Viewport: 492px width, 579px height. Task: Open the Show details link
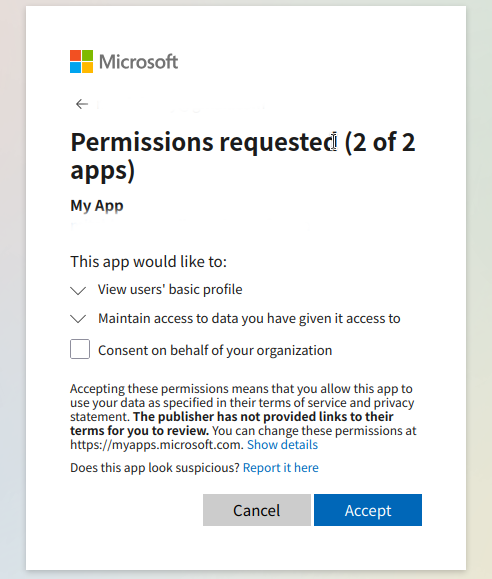tap(282, 445)
